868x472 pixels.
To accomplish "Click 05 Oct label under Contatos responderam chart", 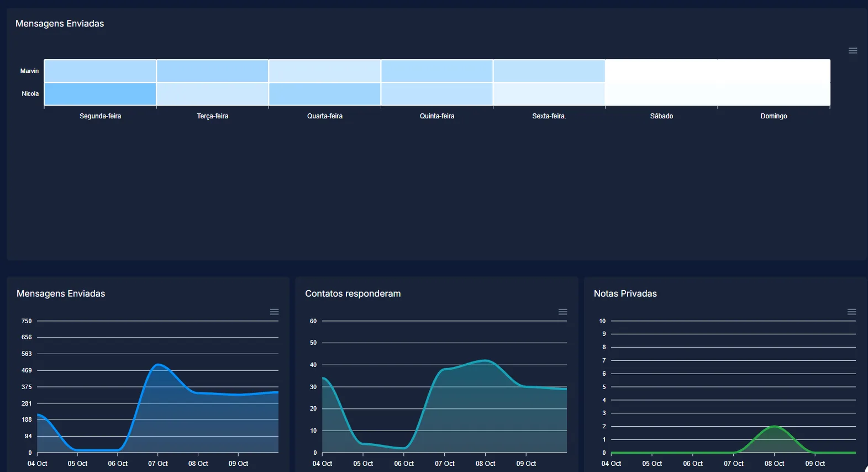I will 363,464.
